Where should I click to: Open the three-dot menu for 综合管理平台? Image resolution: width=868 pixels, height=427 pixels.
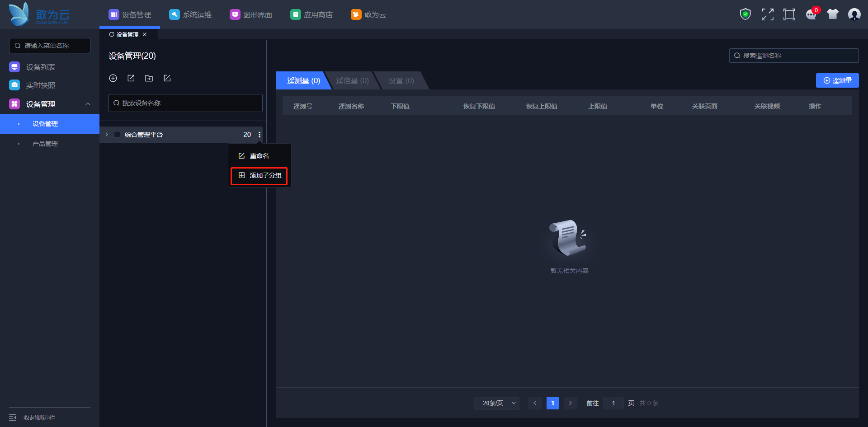(x=259, y=135)
